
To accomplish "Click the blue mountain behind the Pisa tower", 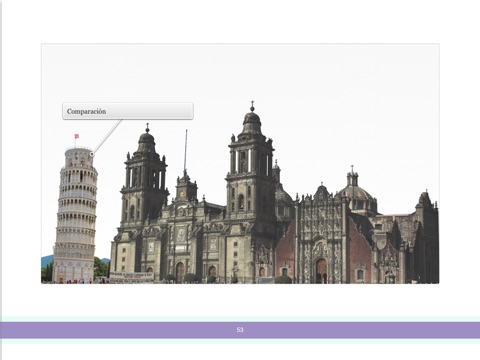I will pos(47,261).
